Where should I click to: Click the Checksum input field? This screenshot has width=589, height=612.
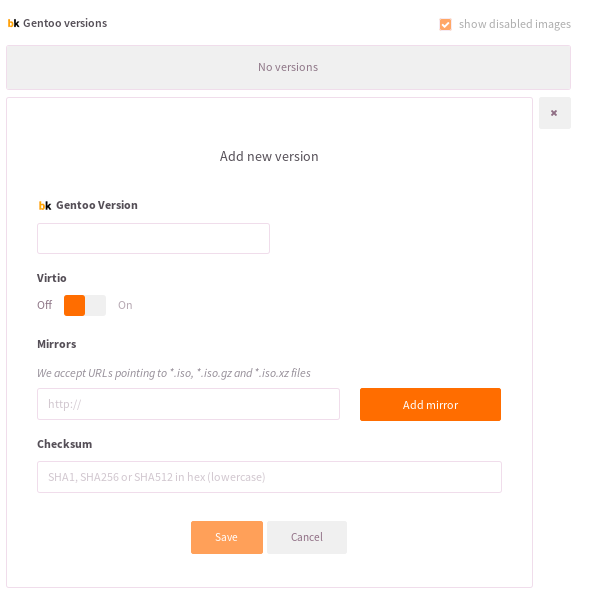(x=269, y=477)
